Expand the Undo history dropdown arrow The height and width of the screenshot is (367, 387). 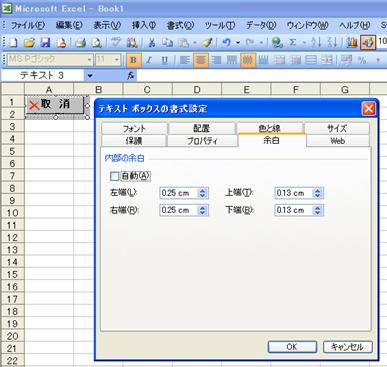[238, 43]
